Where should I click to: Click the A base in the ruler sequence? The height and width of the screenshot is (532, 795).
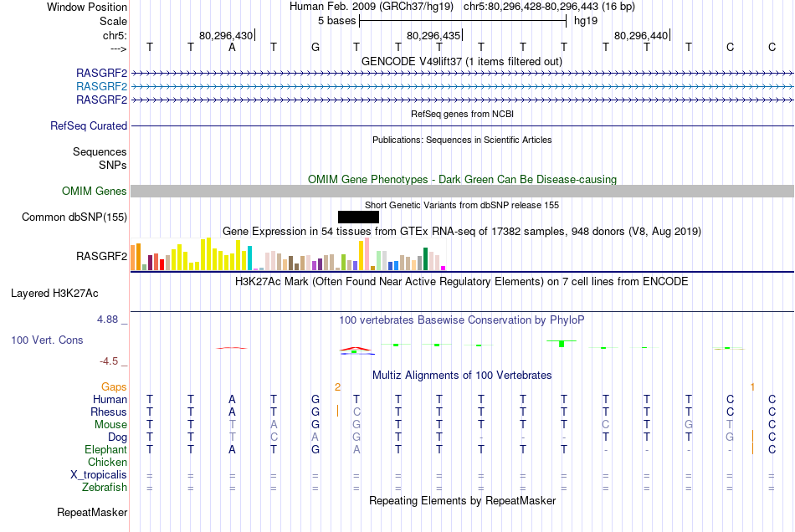coord(232,47)
